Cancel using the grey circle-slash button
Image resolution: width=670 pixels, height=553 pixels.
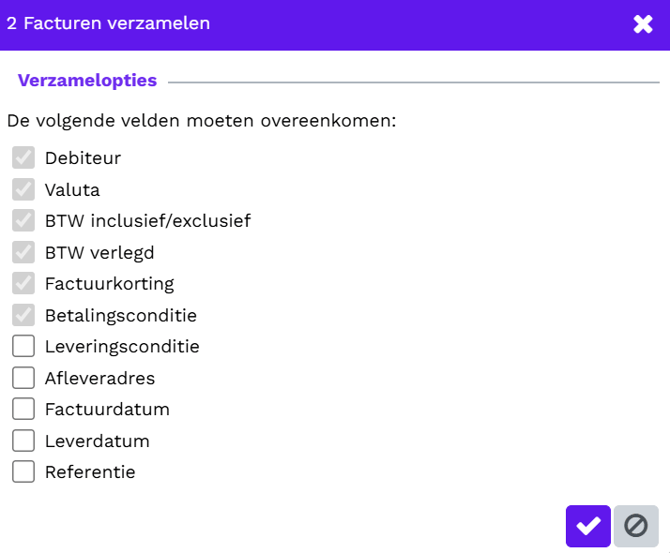tap(636, 526)
